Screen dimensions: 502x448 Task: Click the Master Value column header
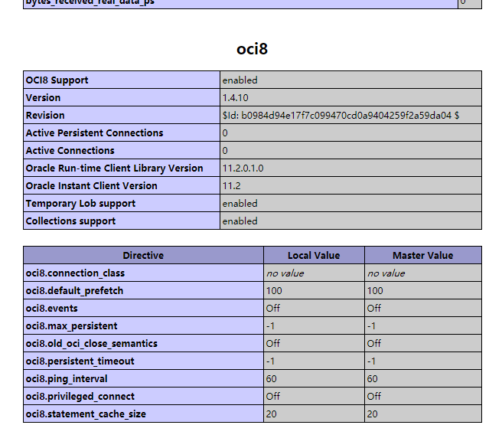(x=423, y=256)
